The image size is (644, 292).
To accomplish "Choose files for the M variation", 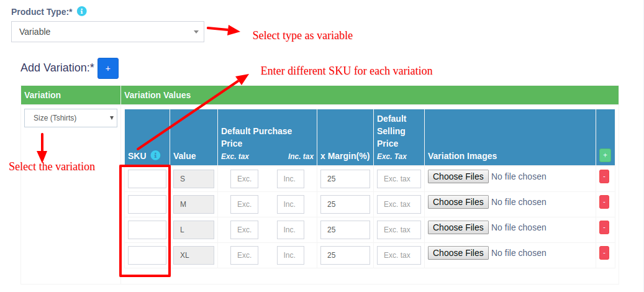I will [x=458, y=202].
